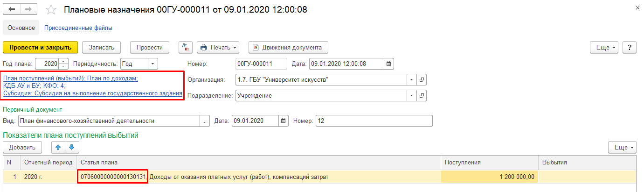Adjust Год плана spinner arrows
The height and width of the screenshot is (192, 644).
(64, 64)
